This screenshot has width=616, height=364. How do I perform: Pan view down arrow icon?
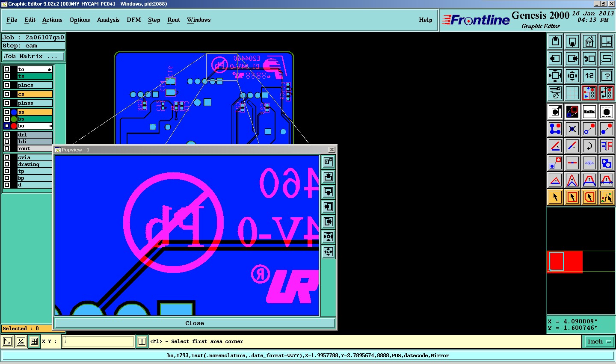[x=572, y=41]
